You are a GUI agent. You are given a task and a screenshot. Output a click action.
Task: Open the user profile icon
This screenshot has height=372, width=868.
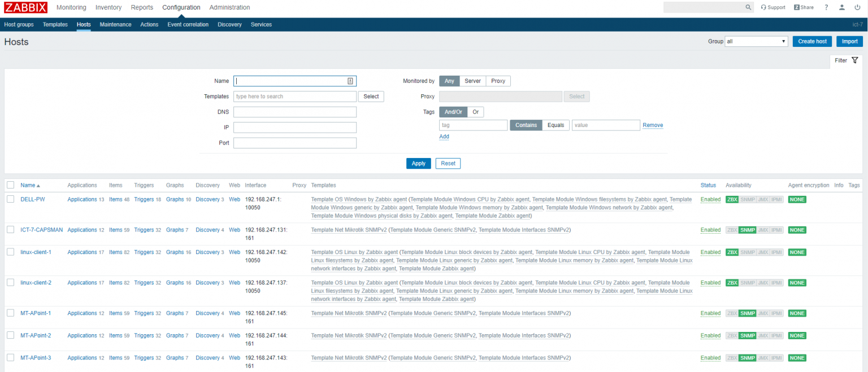[x=841, y=7]
